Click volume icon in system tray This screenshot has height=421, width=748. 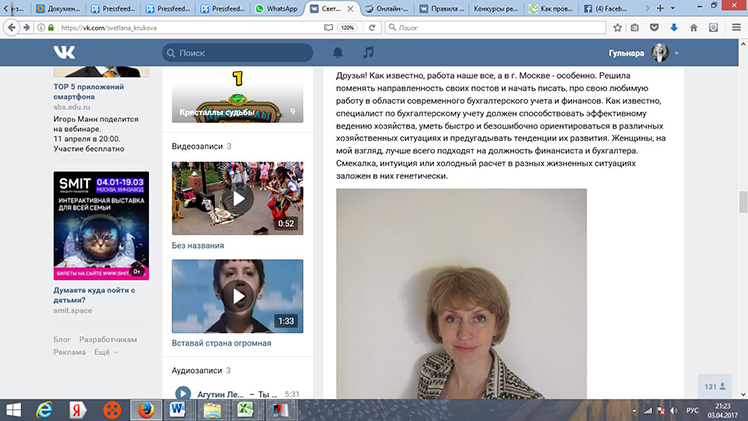(x=674, y=411)
